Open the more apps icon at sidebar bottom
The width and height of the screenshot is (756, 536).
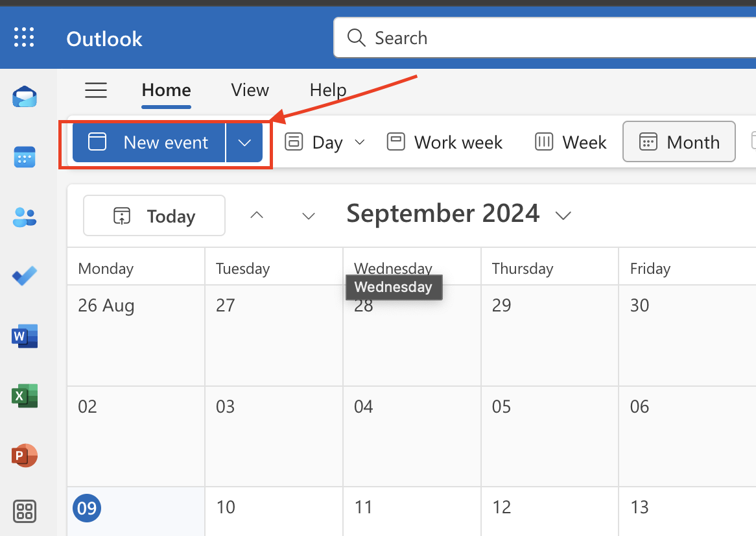click(24, 512)
